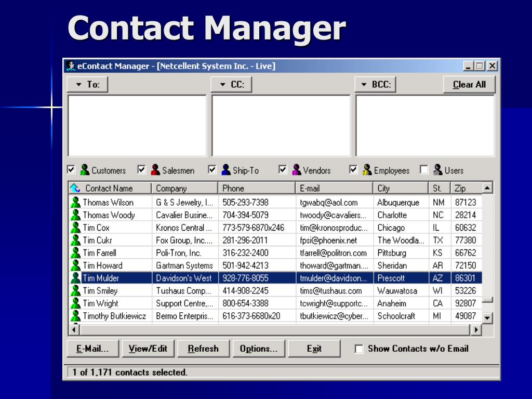This screenshot has width=532, height=399.
Task: Enable Show Contacts w/o Email checkbox
Action: pos(358,349)
